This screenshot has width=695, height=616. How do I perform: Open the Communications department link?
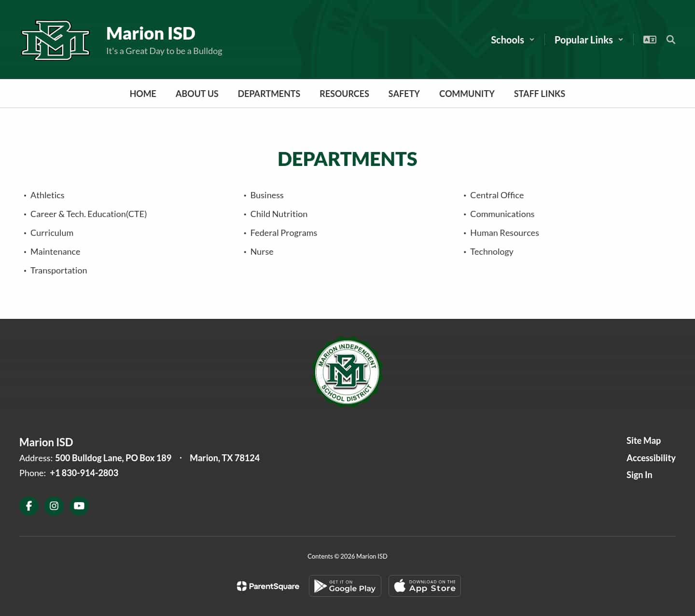tap(502, 214)
